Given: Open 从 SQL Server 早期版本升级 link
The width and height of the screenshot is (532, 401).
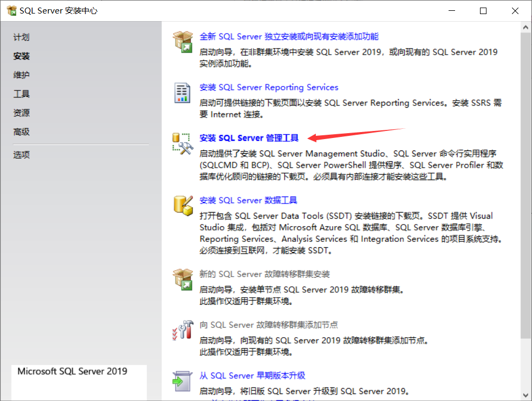Looking at the screenshot, I should point(252,376).
